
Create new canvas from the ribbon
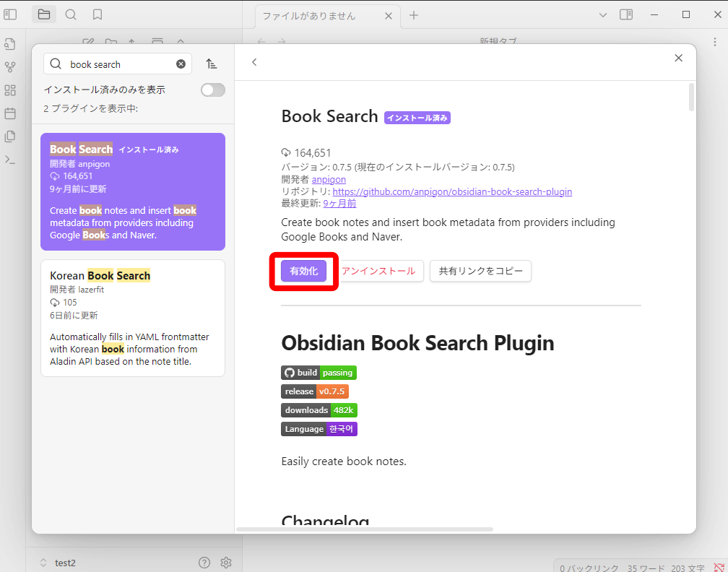(10, 90)
